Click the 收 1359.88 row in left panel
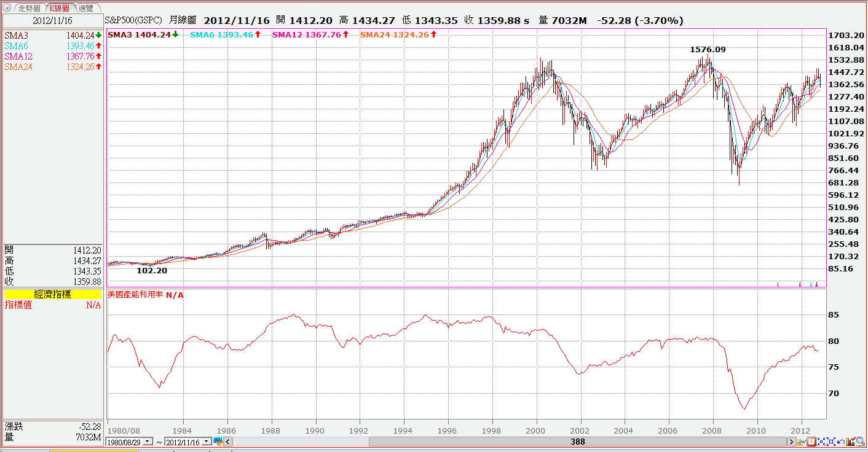 (53, 282)
